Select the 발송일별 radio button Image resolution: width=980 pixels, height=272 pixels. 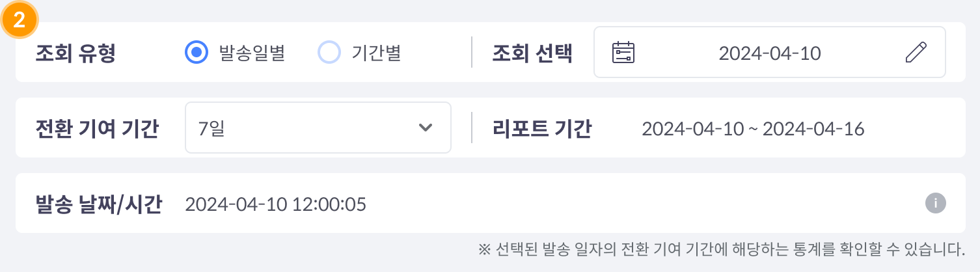coord(196,53)
